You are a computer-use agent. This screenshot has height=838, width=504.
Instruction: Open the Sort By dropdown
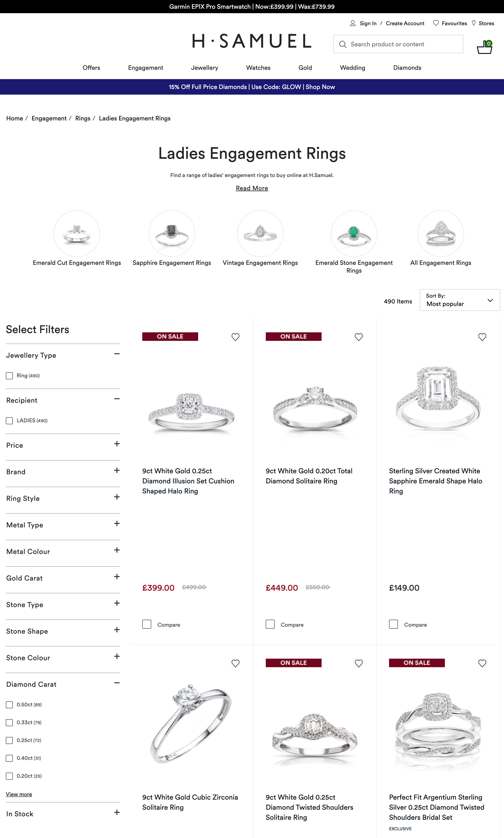point(459,300)
